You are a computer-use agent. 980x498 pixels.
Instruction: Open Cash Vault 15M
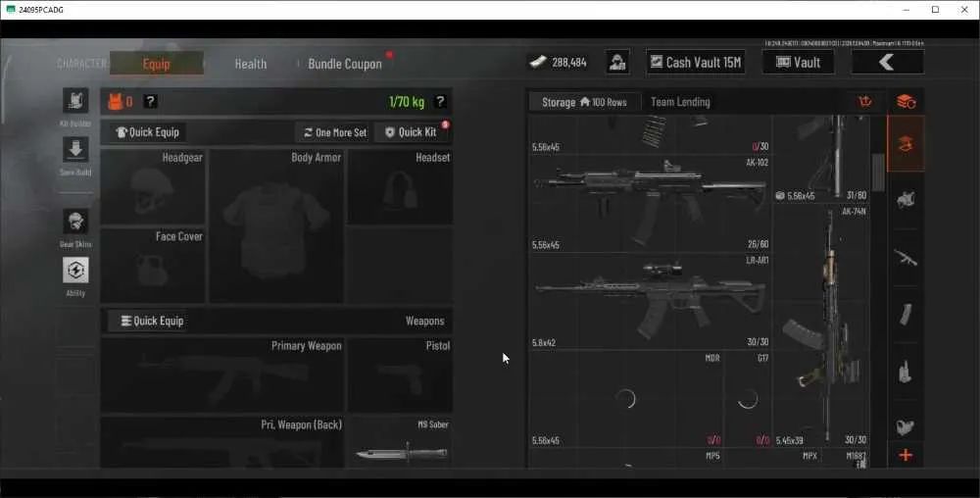[696, 62]
